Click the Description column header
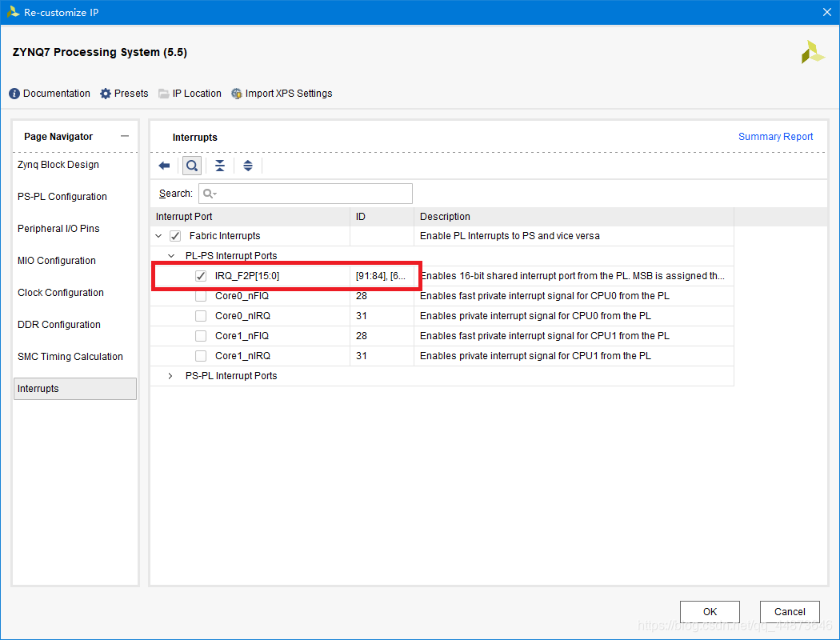The width and height of the screenshot is (840, 640). coord(574,217)
